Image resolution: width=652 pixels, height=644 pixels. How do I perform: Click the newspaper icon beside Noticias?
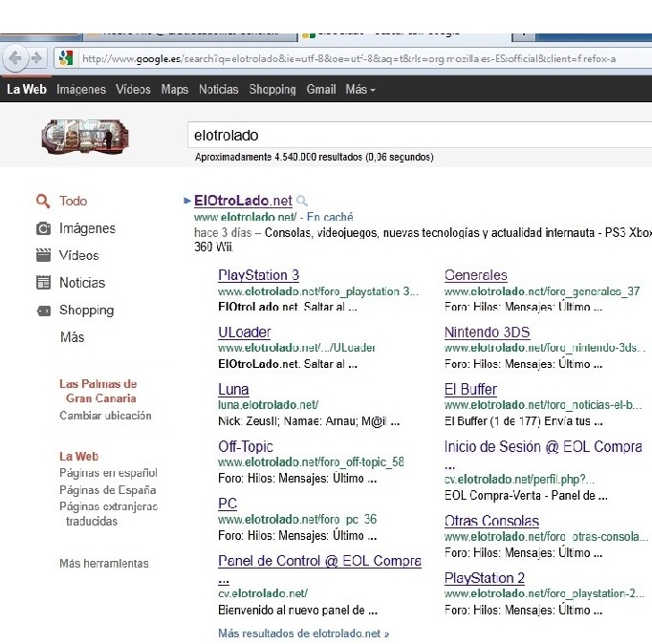tap(43, 283)
